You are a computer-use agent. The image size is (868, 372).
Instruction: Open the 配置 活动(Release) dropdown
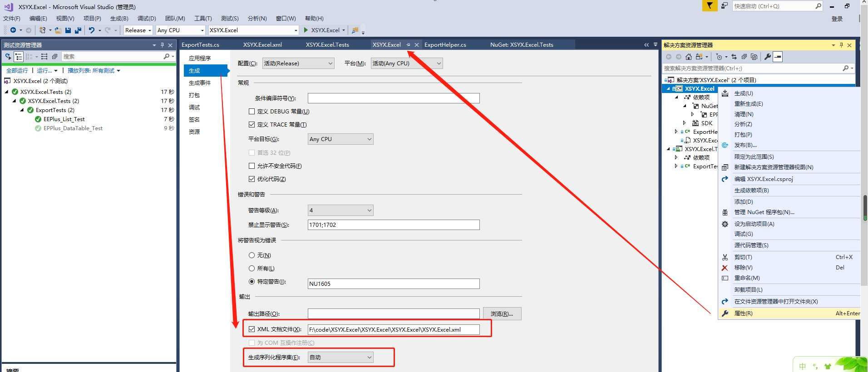(x=298, y=64)
